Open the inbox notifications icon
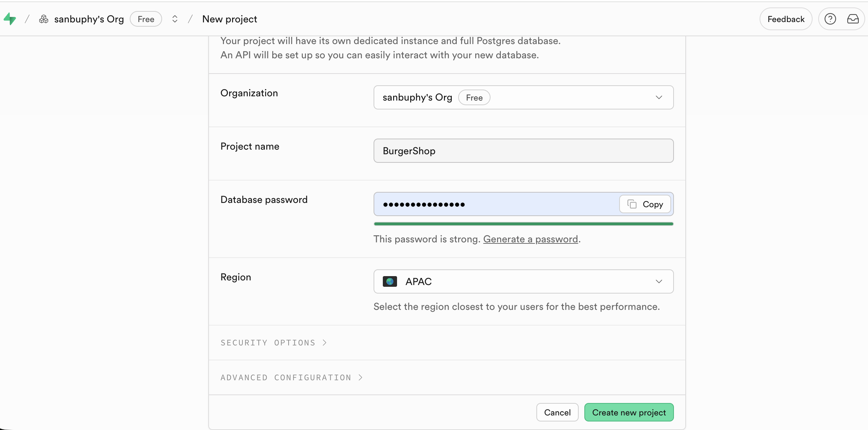The height and width of the screenshot is (430, 868). click(x=853, y=19)
